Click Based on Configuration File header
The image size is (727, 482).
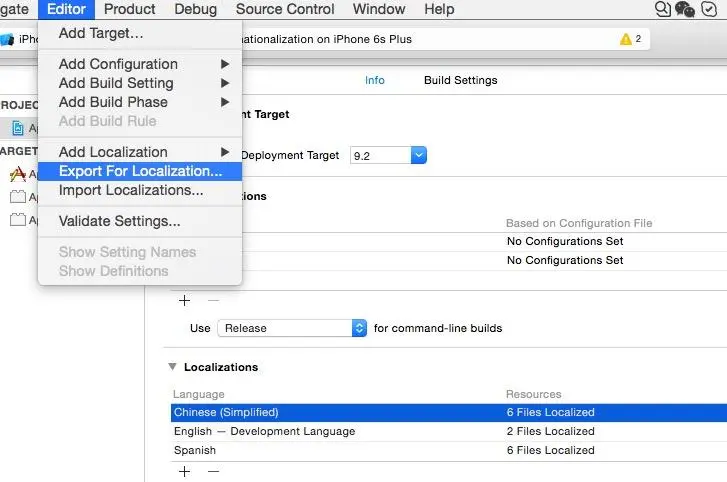click(579, 223)
